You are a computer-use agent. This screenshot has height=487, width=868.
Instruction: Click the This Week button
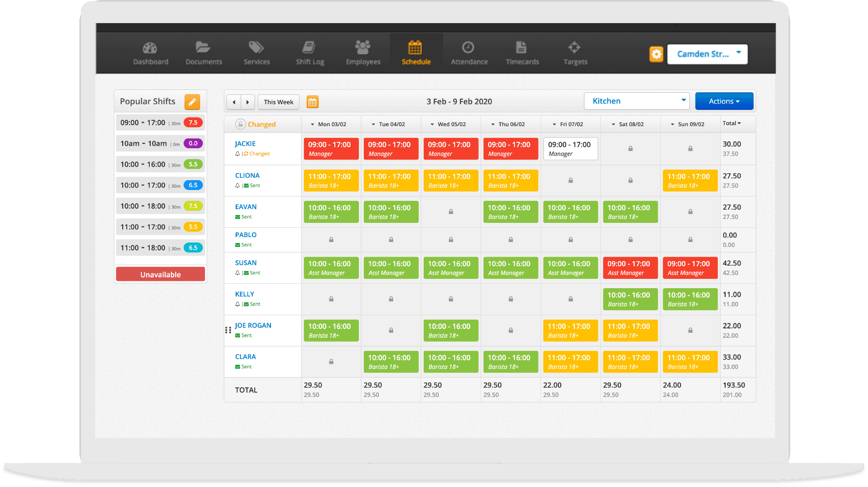point(278,102)
